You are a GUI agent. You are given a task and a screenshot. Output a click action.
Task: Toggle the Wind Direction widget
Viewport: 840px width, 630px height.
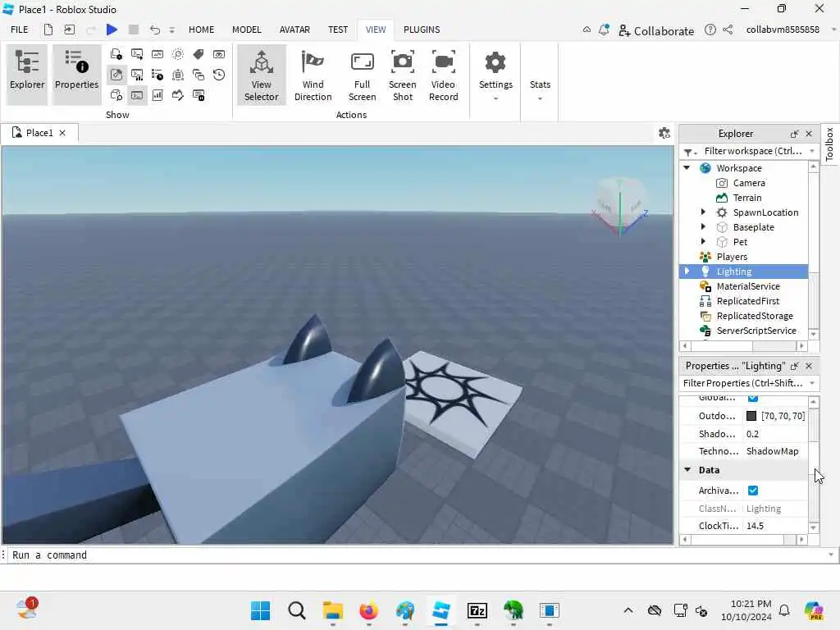(313, 75)
